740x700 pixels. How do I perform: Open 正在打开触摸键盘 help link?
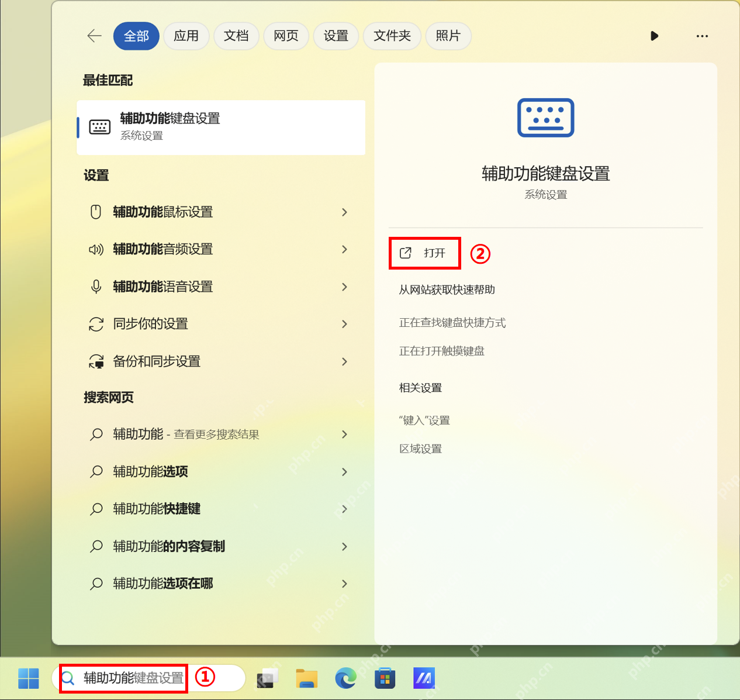(x=442, y=351)
